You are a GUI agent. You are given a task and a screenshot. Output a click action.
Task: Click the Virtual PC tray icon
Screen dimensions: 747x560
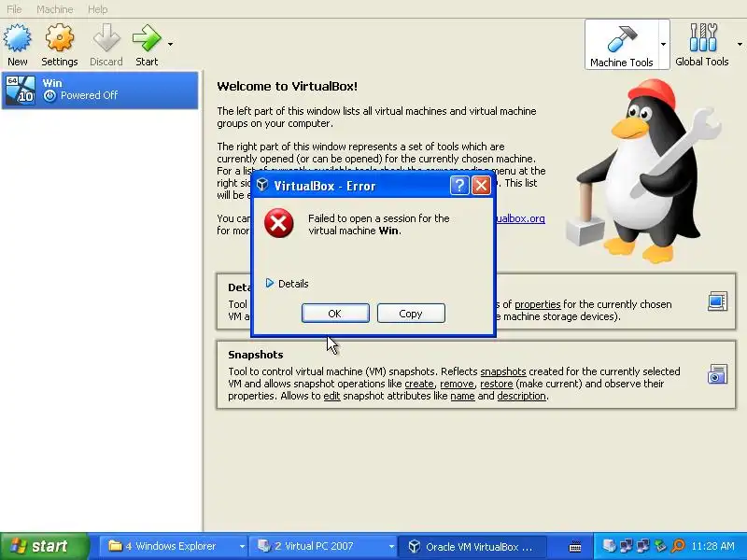(x=609, y=546)
